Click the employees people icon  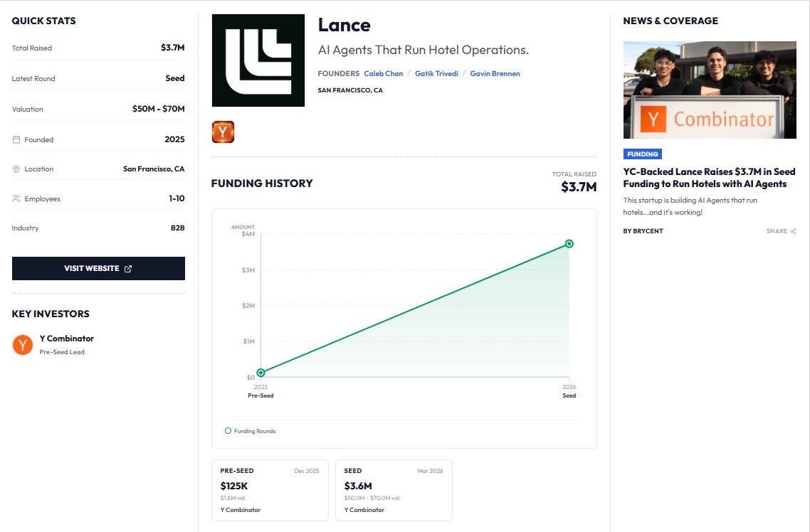(16, 199)
